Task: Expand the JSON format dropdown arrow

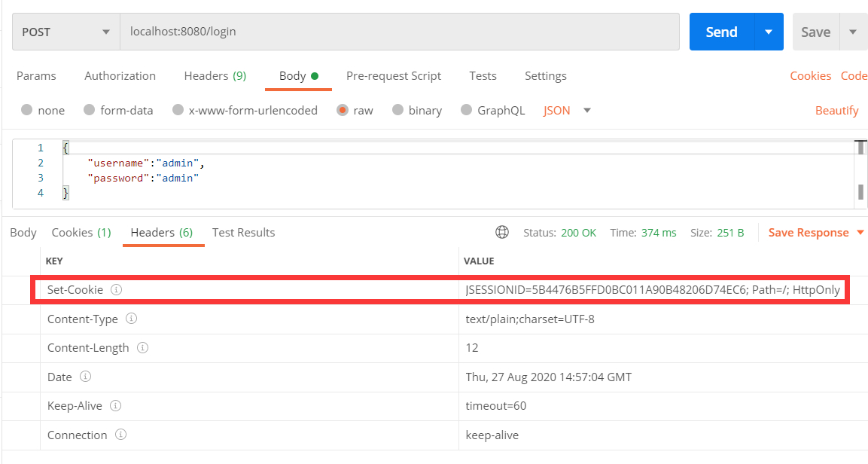Action: click(x=587, y=110)
